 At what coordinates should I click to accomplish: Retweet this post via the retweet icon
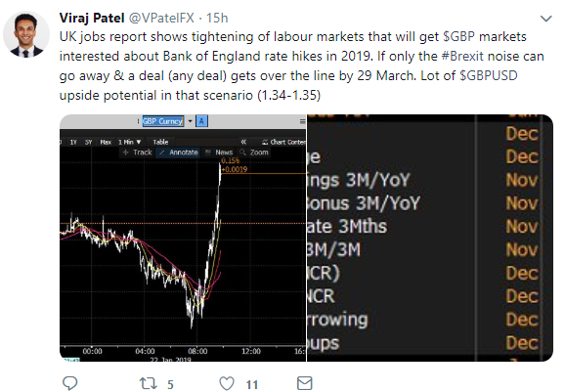(149, 383)
